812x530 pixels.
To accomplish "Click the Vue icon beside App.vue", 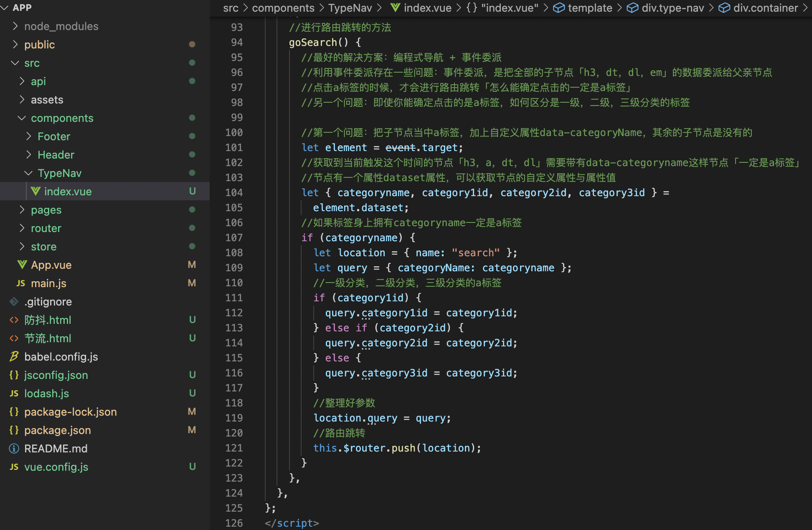I will click(22, 265).
